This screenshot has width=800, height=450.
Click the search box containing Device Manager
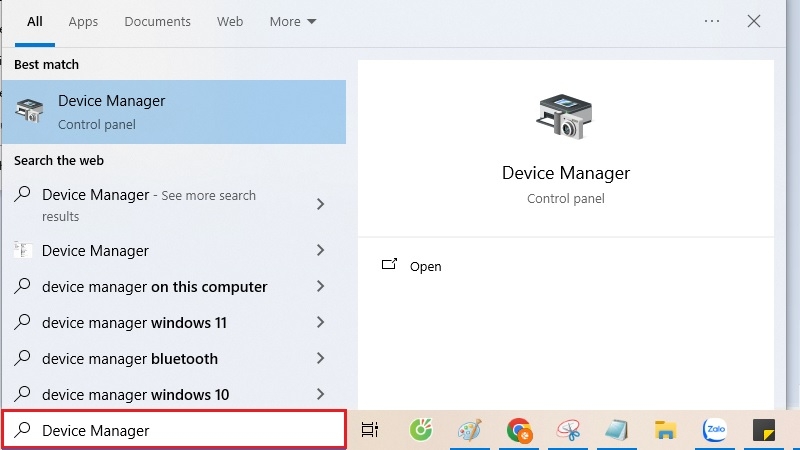click(x=174, y=430)
